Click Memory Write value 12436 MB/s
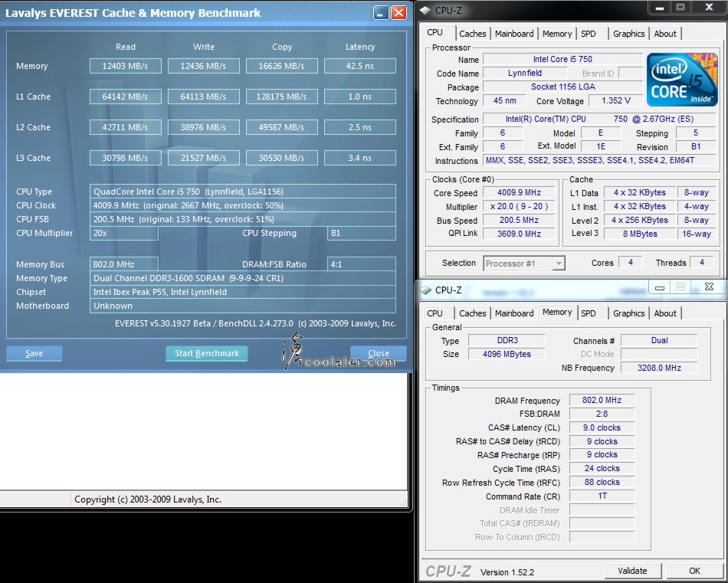This screenshot has width=728, height=583. pyautogui.click(x=203, y=66)
